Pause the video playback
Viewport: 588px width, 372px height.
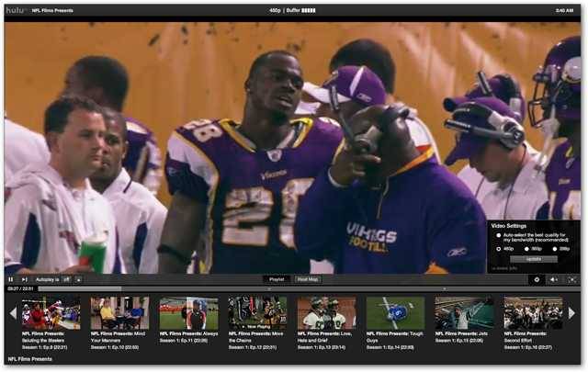point(11,279)
